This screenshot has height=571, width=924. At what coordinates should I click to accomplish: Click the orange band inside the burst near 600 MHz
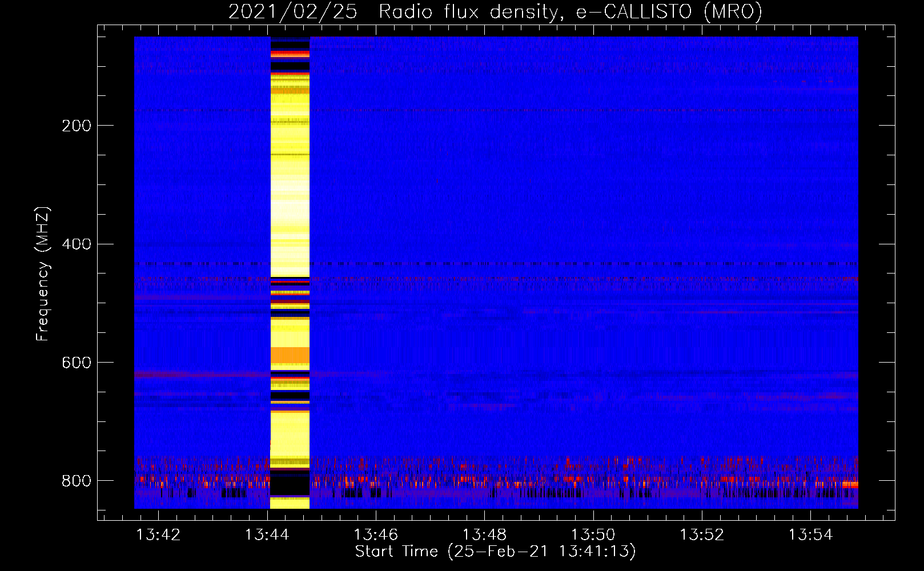tap(290, 356)
